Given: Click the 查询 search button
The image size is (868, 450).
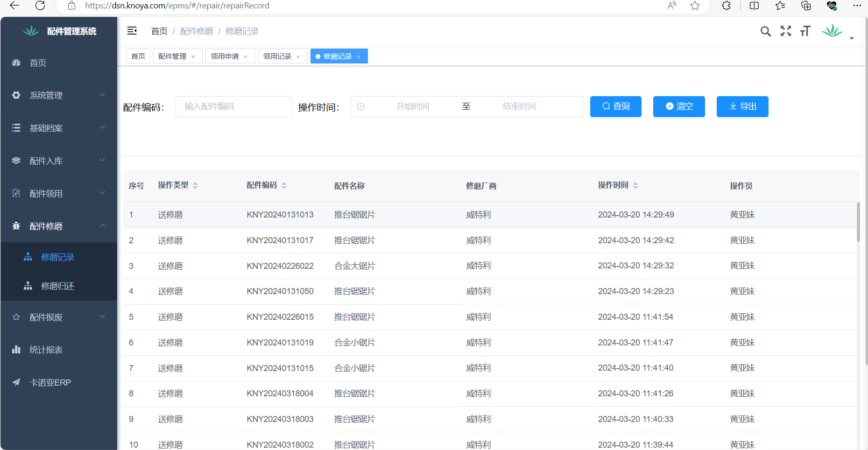Looking at the screenshot, I should (x=616, y=106).
